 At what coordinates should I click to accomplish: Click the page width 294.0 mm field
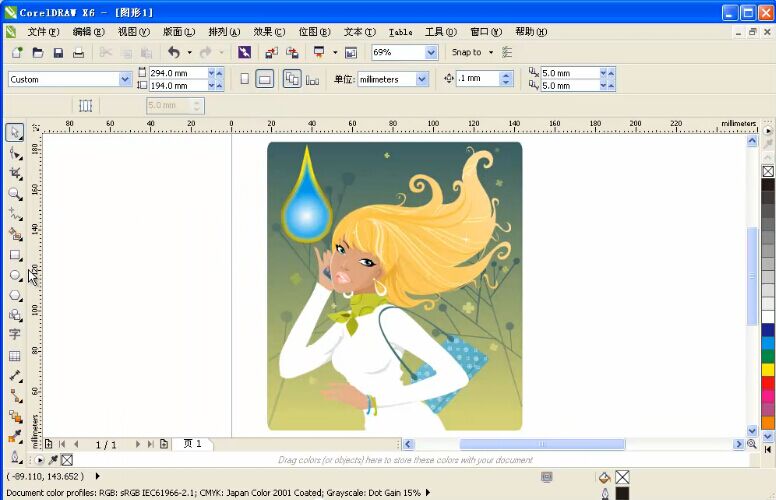(178, 73)
